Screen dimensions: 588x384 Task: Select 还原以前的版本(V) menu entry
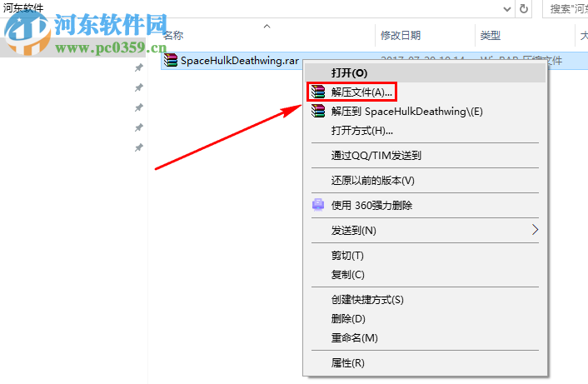[426, 181]
